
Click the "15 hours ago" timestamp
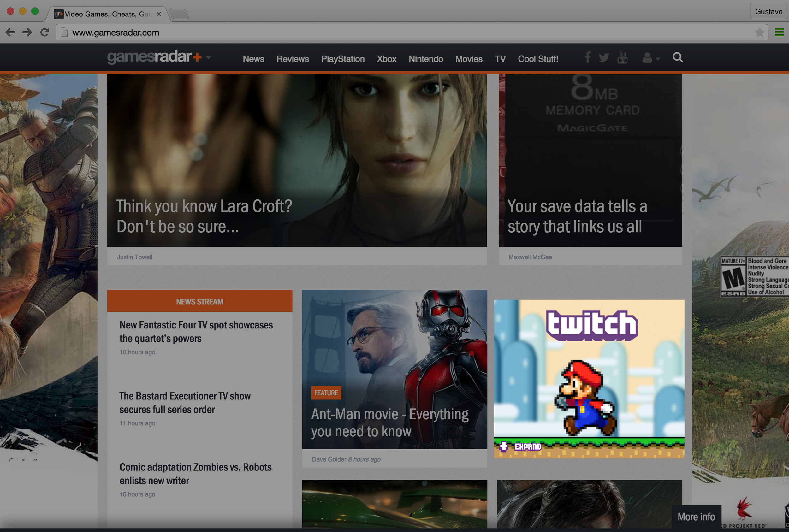click(x=137, y=494)
